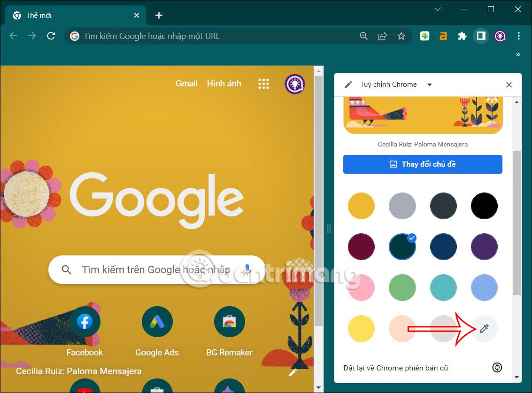Click the reset icon beside Đặt lại về Chrome

497,368
